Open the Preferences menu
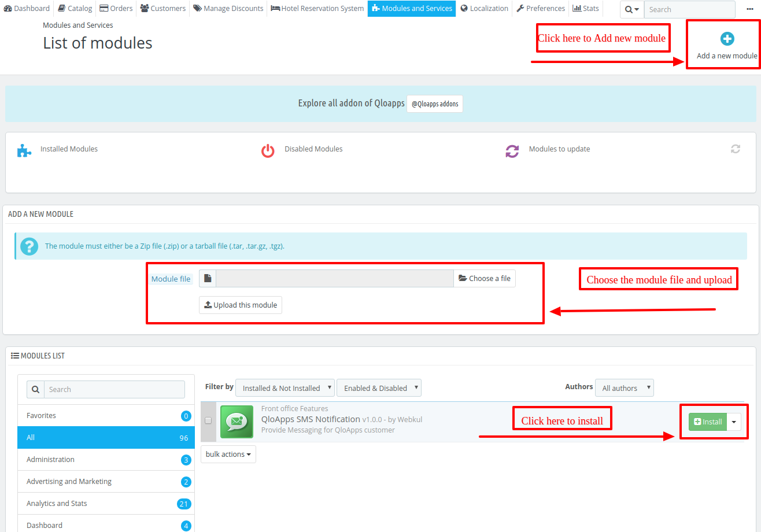 (x=541, y=8)
